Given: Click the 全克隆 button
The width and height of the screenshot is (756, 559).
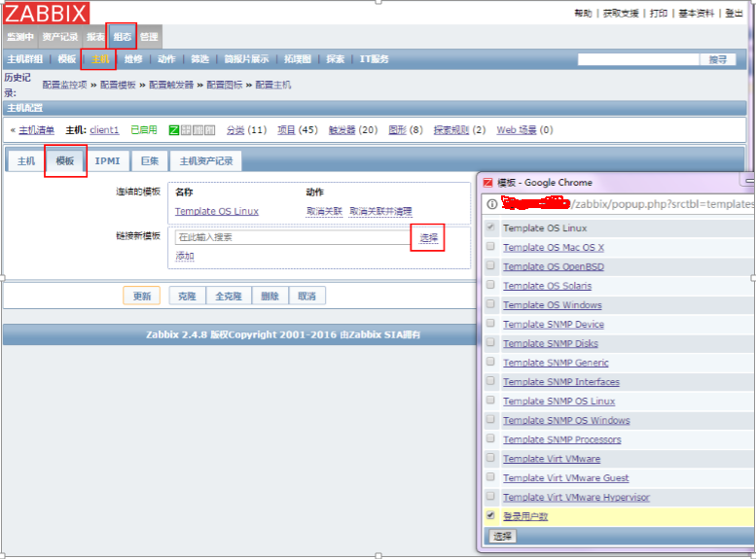Looking at the screenshot, I should point(229,296).
